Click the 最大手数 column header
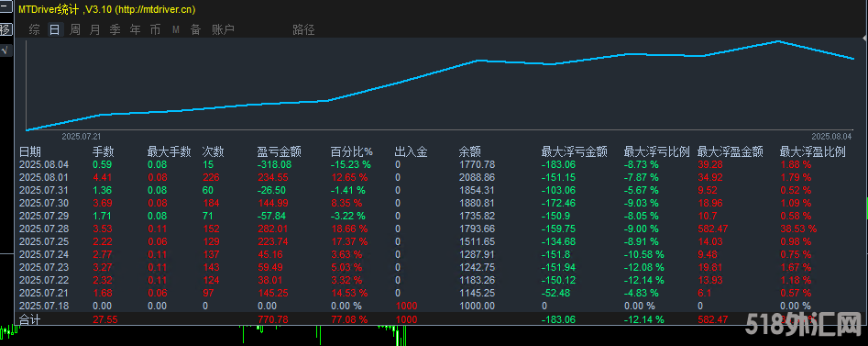This screenshot has height=346, width=868. click(x=169, y=151)
